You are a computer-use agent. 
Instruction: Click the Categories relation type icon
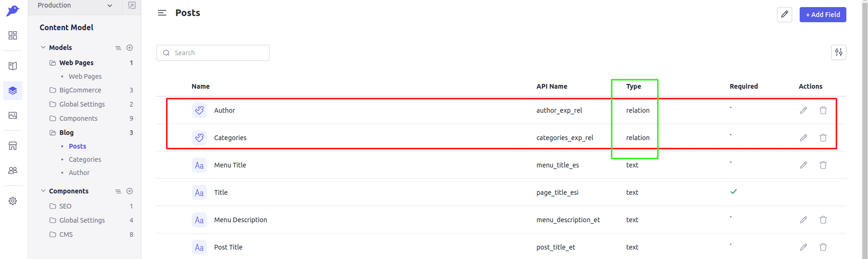[199, 138]
